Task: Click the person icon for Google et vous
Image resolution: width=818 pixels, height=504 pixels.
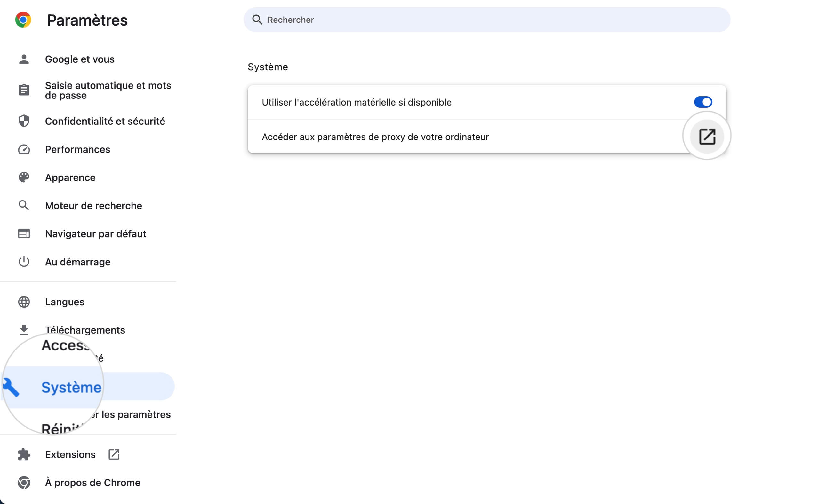Action: pos(24,59)
